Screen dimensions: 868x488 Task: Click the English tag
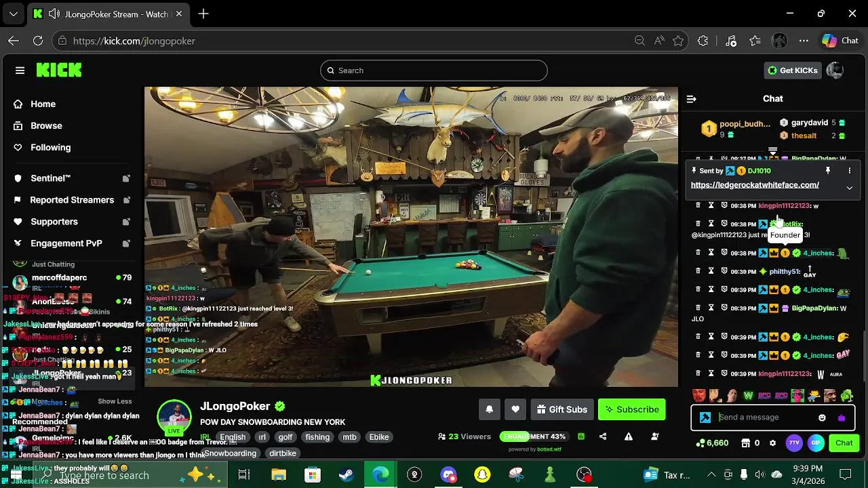(233, 437)
